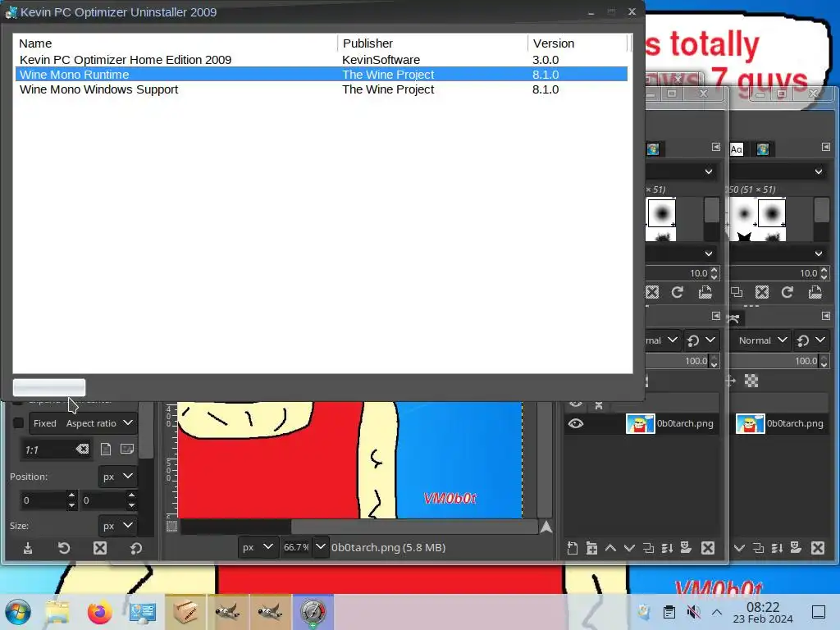This screenshot has width=840, height=630.
Task: Open layer mode dropdown in front GIMP window
Action: point(662,340)
